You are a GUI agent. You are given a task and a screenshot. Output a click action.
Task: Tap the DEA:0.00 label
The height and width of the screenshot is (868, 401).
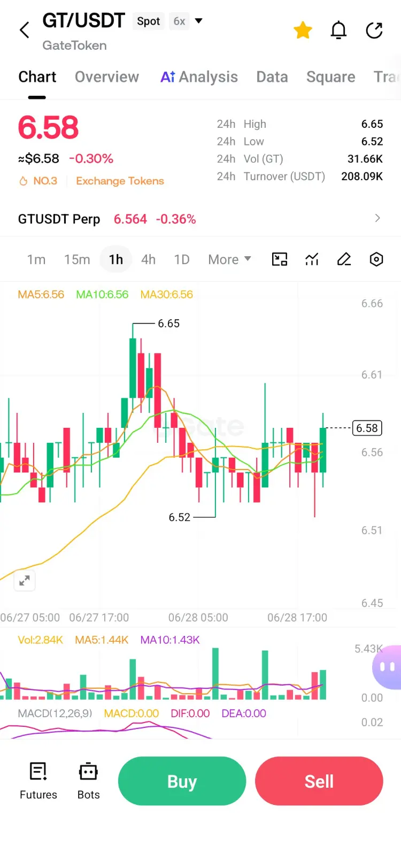pyautogui.click(x=244, y=713)
